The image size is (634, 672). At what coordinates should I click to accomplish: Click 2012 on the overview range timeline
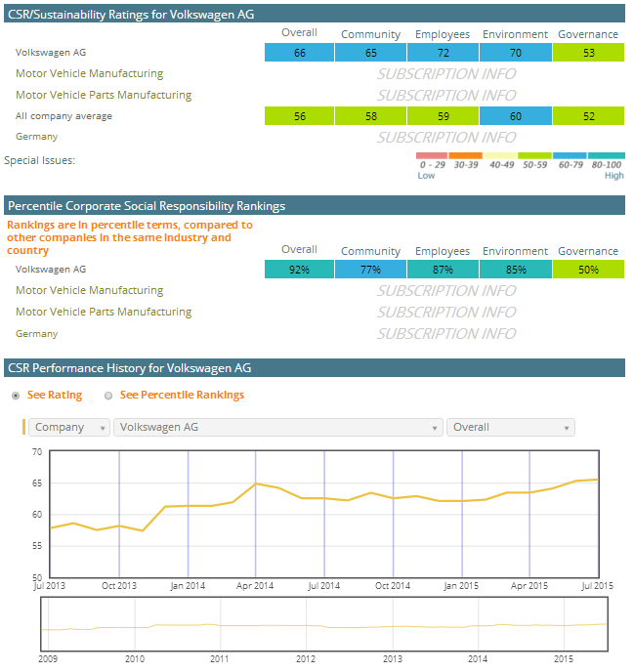[x=306, y=659]
